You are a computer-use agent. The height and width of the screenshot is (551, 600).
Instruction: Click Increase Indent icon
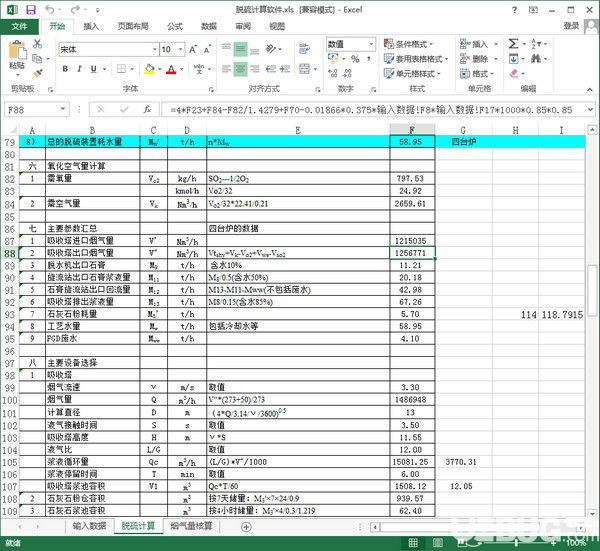[x=285, y=69]
